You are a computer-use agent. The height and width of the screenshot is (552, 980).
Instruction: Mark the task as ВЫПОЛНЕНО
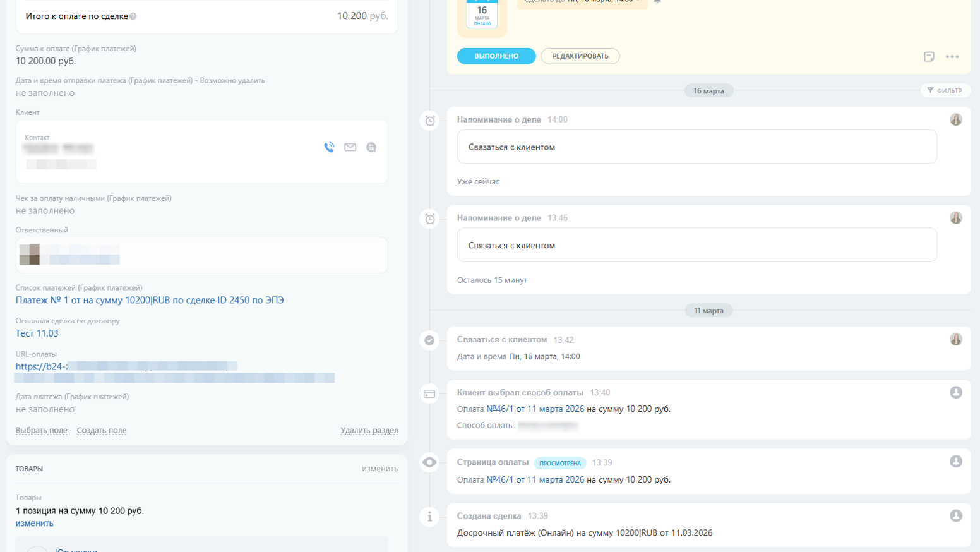(x=496, y=56)
